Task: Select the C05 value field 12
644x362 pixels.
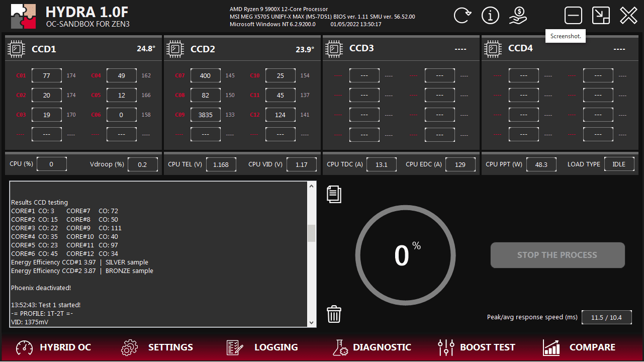Action: (122, 95)
